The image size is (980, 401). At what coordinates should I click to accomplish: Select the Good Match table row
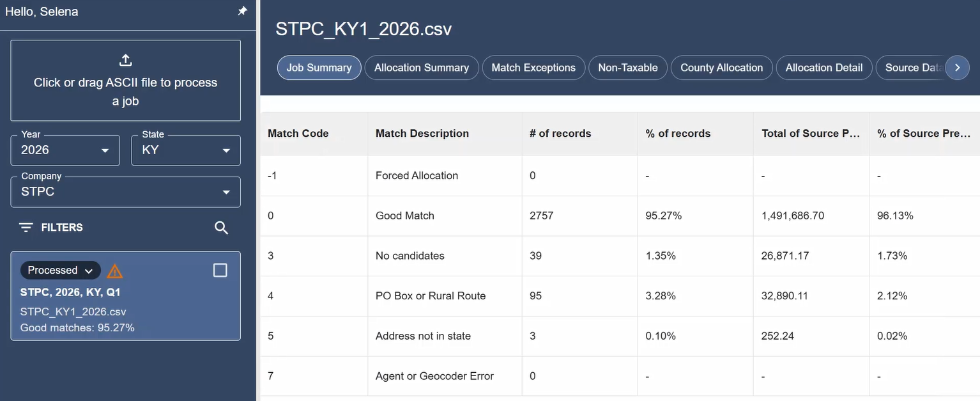pos(620,216)
